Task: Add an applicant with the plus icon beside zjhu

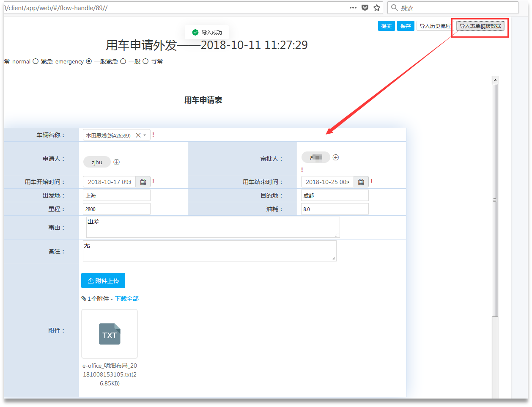Action: [x=117, y=162]
